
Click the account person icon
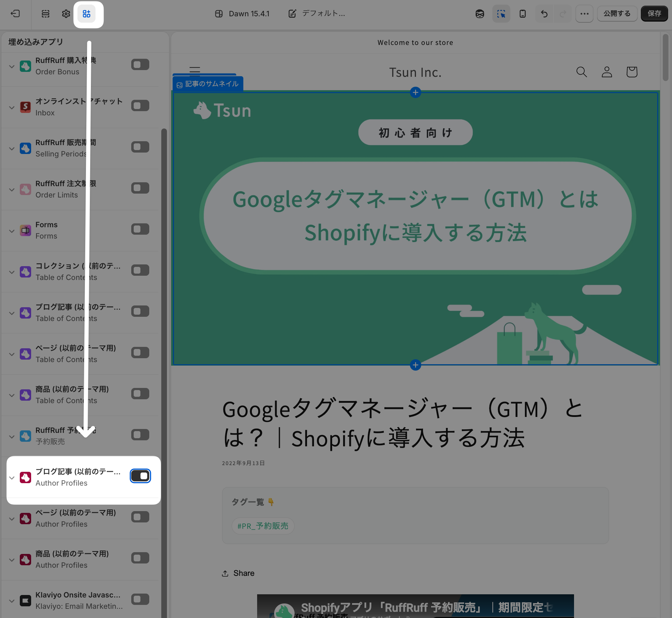(x=607, y=72)
